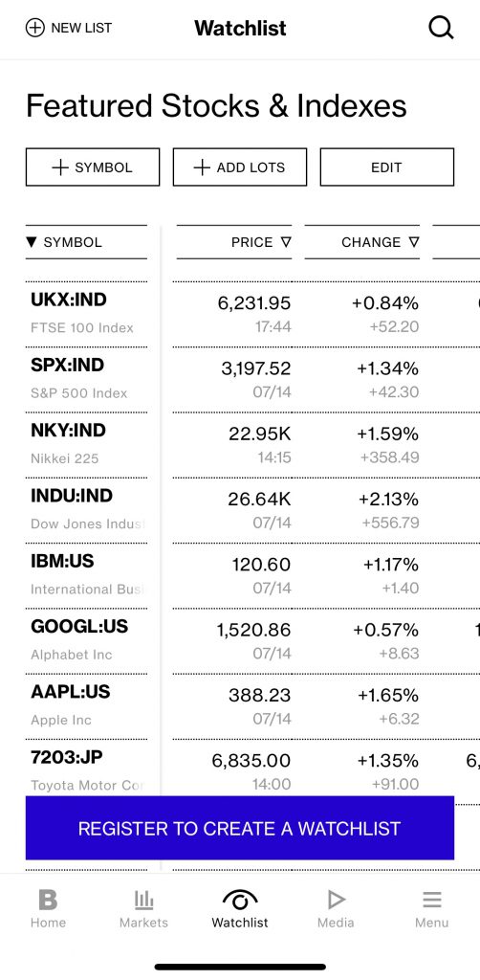Open Markets bar chart icon
Image resolution: width=480 pixels, height=980 pixels.
click(x=143, y=900)
